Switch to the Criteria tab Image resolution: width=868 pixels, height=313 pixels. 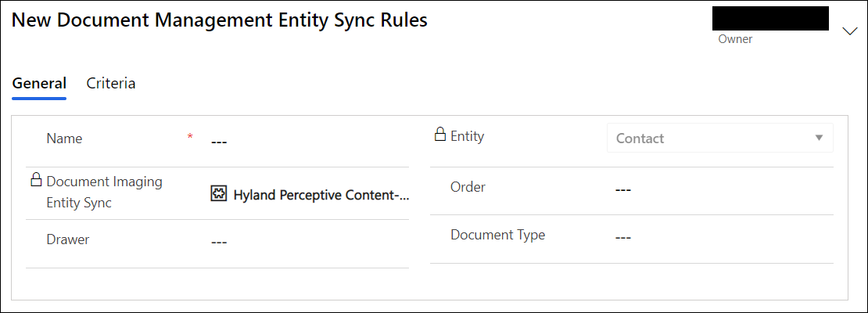[111, 83]
